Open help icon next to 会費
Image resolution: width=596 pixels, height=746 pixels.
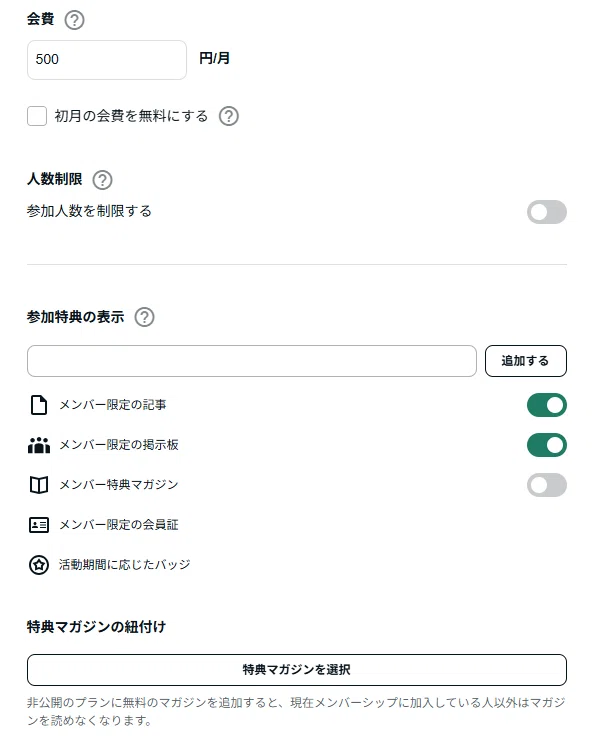pyautogui.click(x=74, y=20)
